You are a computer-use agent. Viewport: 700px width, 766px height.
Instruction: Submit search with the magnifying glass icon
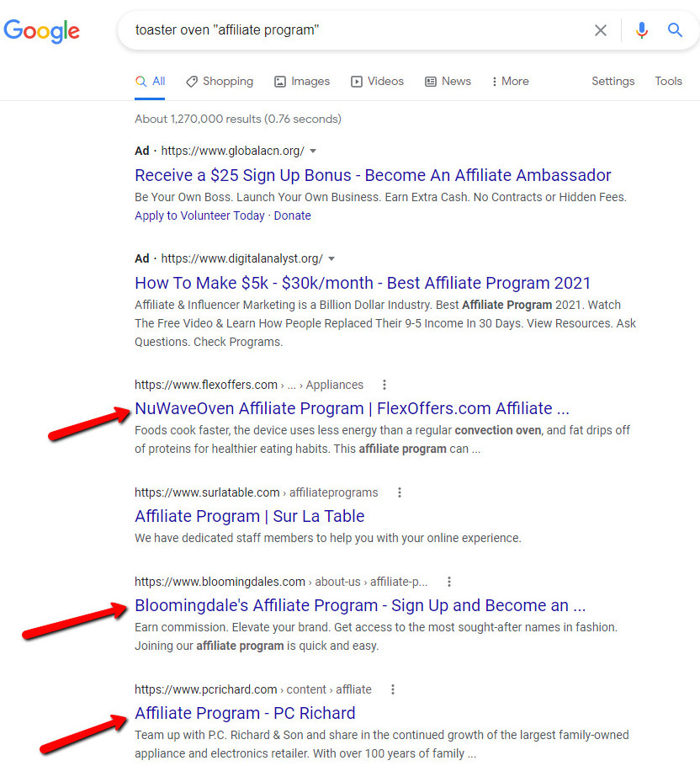pyautogui.click(x=675, y=29)
